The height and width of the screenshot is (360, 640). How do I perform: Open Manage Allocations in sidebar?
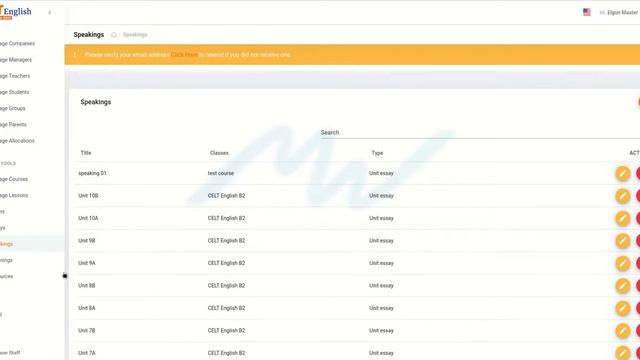click(x=17, y=141)
